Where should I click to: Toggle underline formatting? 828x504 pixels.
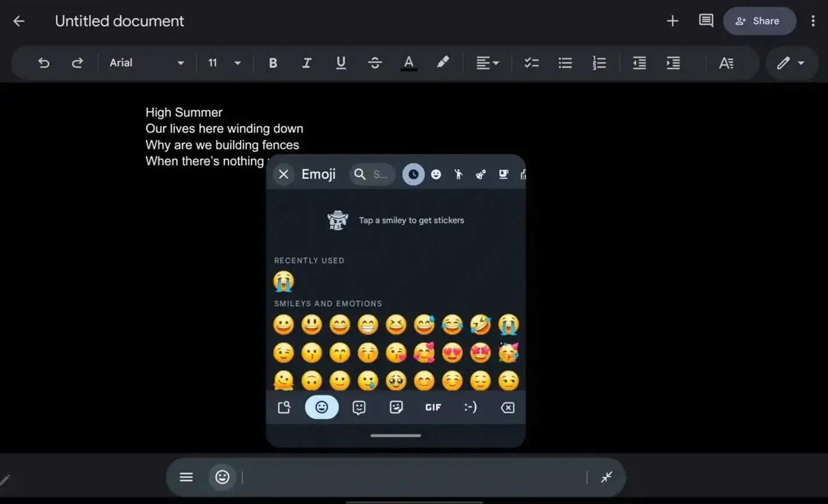coord(341,63)
